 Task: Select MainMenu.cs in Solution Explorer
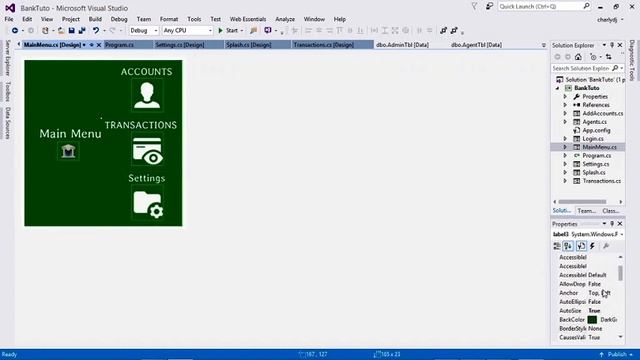click(599, 147)
